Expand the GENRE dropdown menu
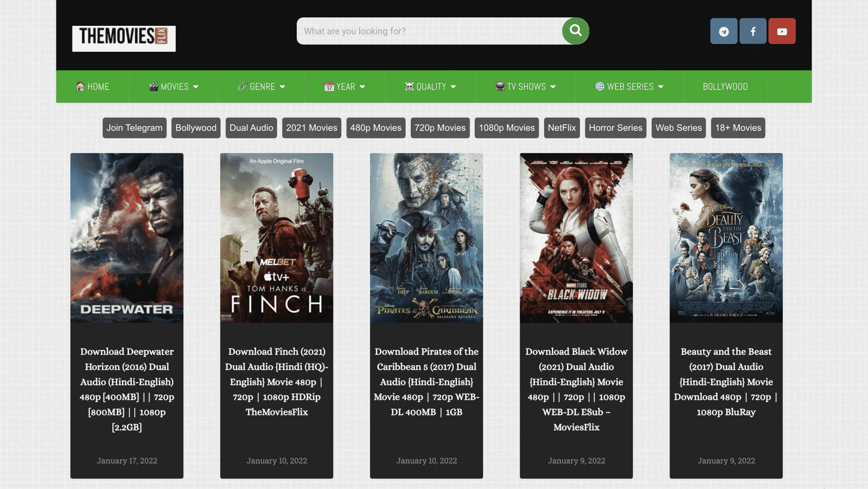Viewport: 868px width, 489px height. coord(261,86)
